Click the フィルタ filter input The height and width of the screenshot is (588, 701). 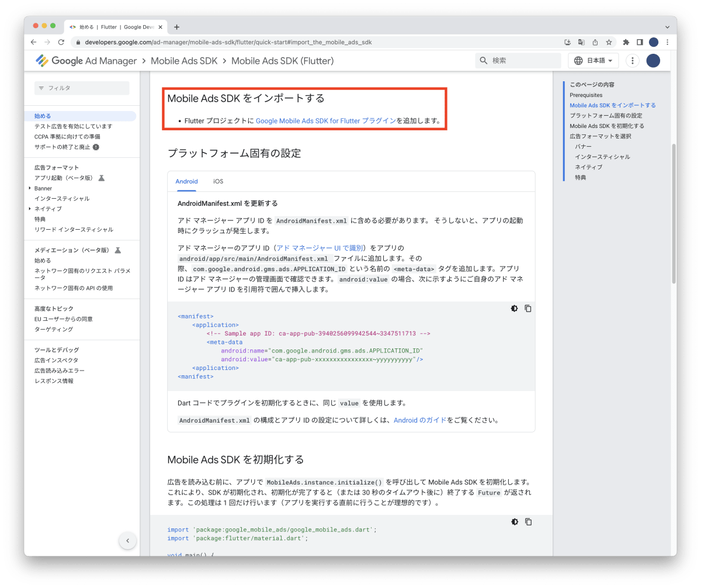point(82,88)
